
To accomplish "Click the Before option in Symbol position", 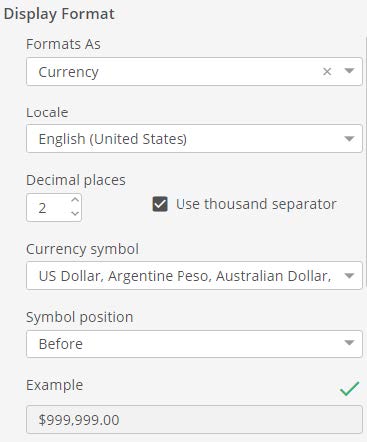I will click(61, 344).
